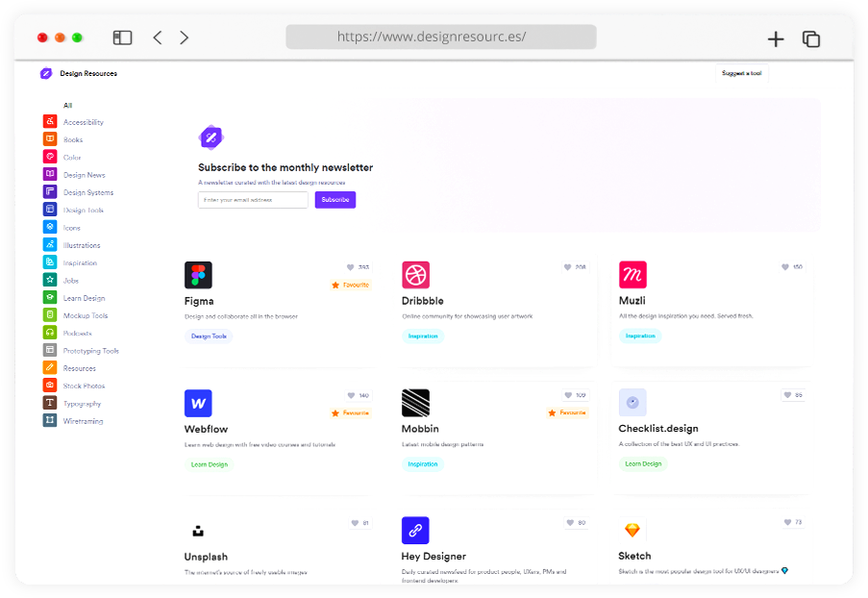The width and height of the screenshot is (868, 598).
Task: Click the Unsplash logo icon
Action: [x=198, y=531]
